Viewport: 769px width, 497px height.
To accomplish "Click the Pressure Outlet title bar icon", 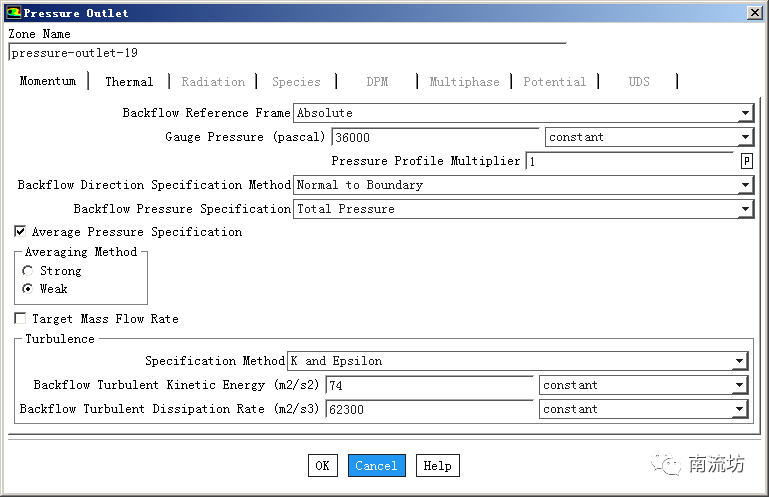I will [x=12, y=13].
